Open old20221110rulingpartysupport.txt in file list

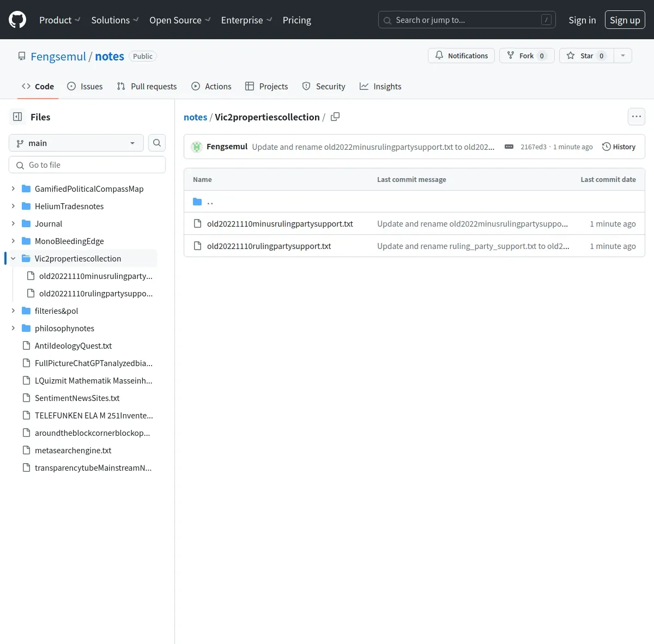(269, 246)
